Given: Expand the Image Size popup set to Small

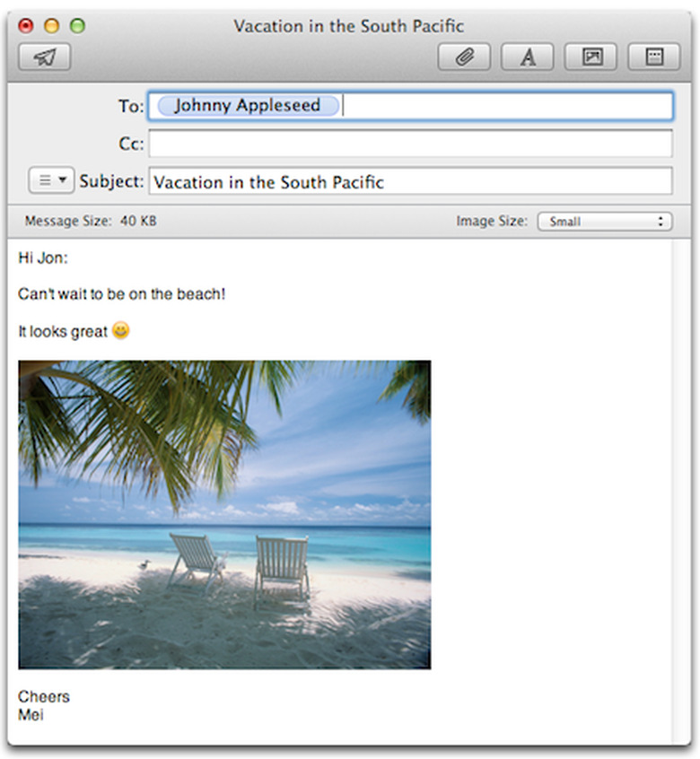Looking at the screenshot, I should coord(604,221).
